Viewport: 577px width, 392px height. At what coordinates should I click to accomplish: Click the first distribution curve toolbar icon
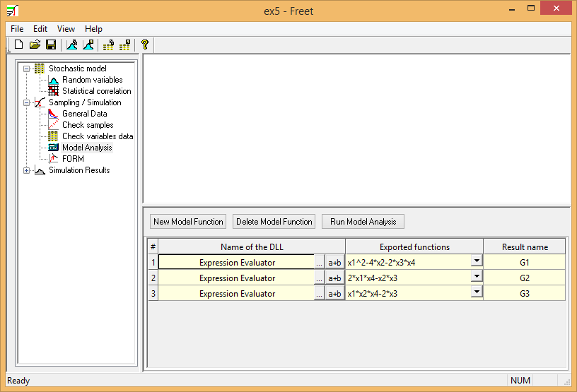tap(72, 45)
